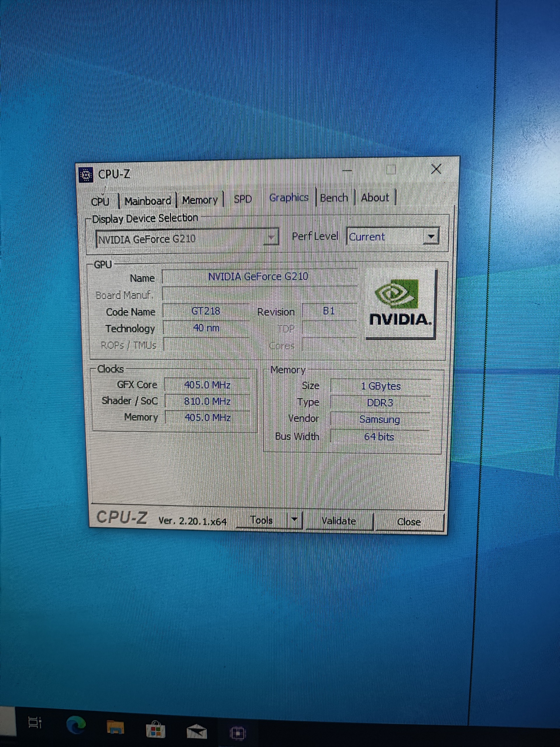The image size is (560, 747).
Task: Click the Shader / SoC value '810.0 MHz'
Action: 207,401
